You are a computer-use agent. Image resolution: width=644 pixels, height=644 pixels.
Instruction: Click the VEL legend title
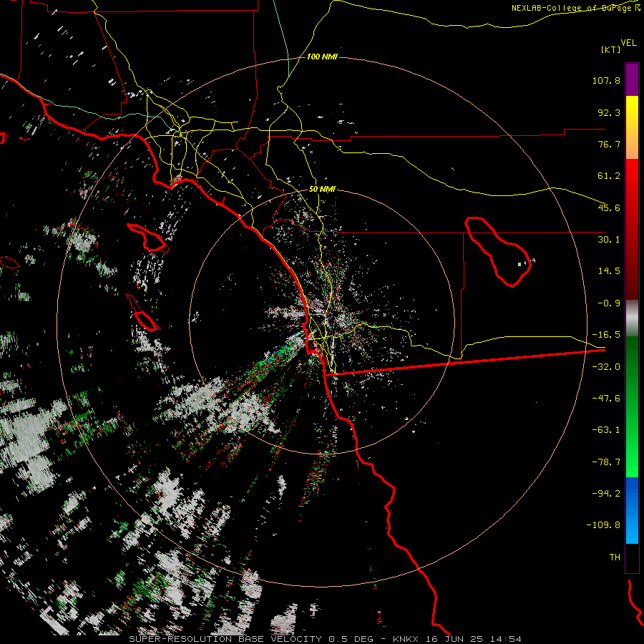pyautogui.click(x=628, y=43)
